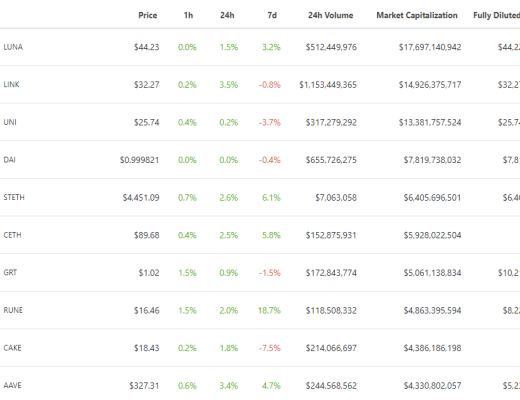Open the GRT coin row
Screen dimensions: 520x400
(x=260, y=273)
